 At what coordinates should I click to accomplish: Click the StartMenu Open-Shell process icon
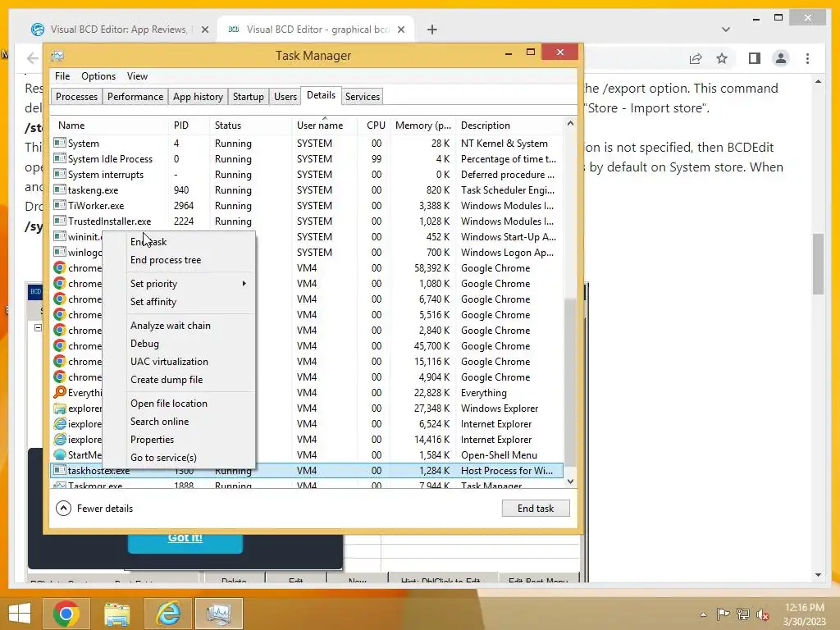[x=60, y=454]
